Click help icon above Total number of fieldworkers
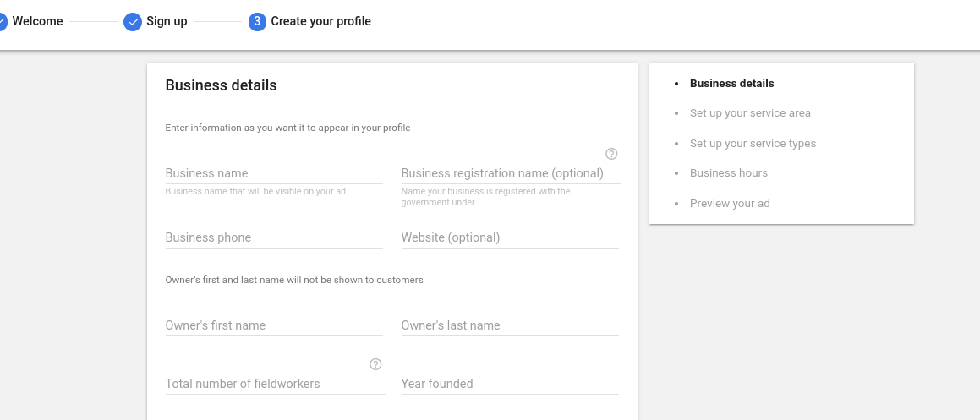The height and width of the screenshot is (420, 980). coord(375,364)
